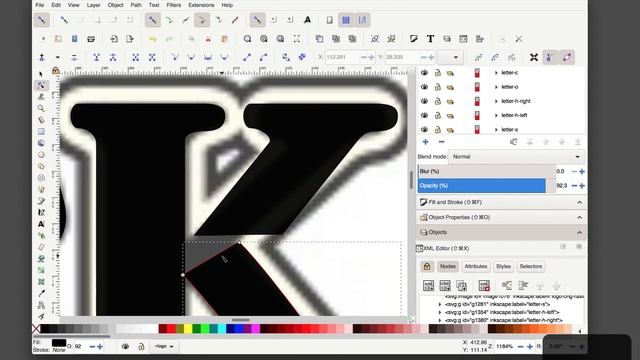This screenshot has height=360, width=640.
Task: Click the Print document icon
Action: pyautogui.click(x=91, y=39)
